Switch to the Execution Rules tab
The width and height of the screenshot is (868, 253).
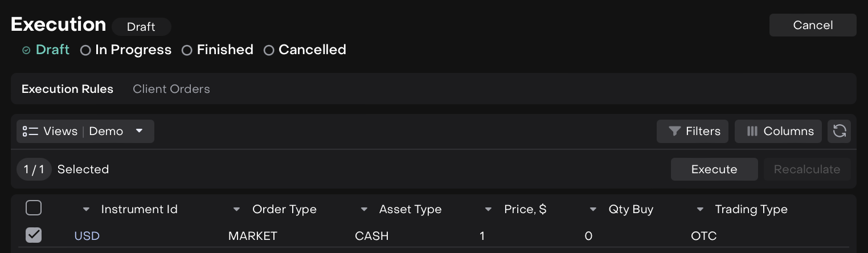pyautogui.click(x=67, y=89)
